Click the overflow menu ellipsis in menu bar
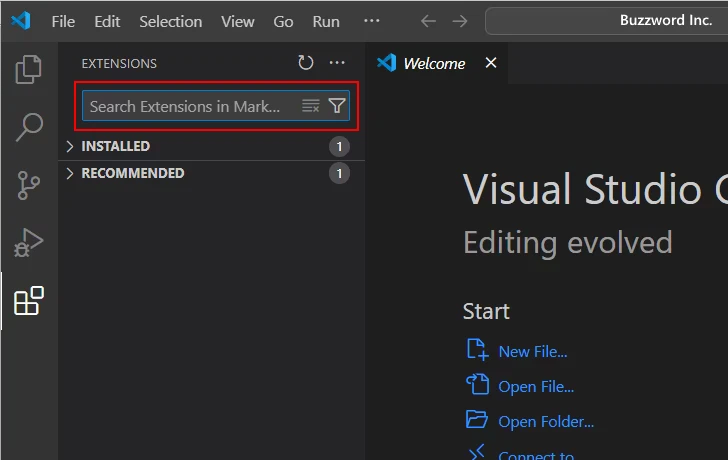This screenshot has width=728, height=460. (x=371, y=21)
